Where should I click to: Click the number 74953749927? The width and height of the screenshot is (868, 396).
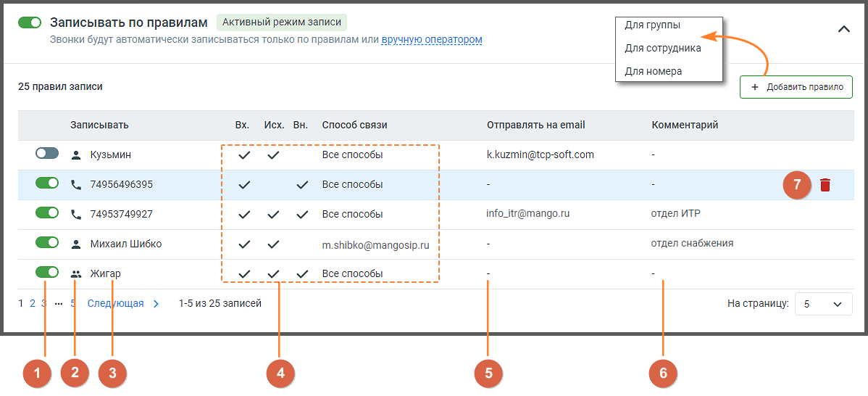click(x=121, y=215)
